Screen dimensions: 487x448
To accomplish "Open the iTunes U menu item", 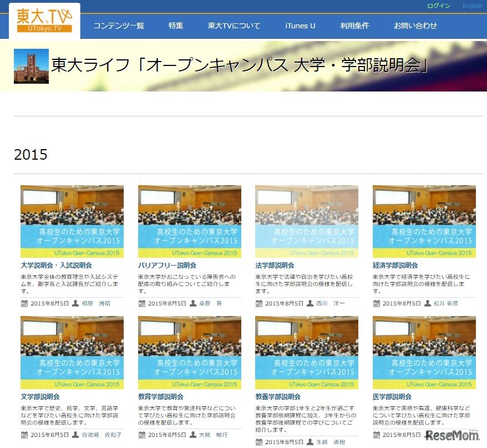I will (x=300, y=26).
